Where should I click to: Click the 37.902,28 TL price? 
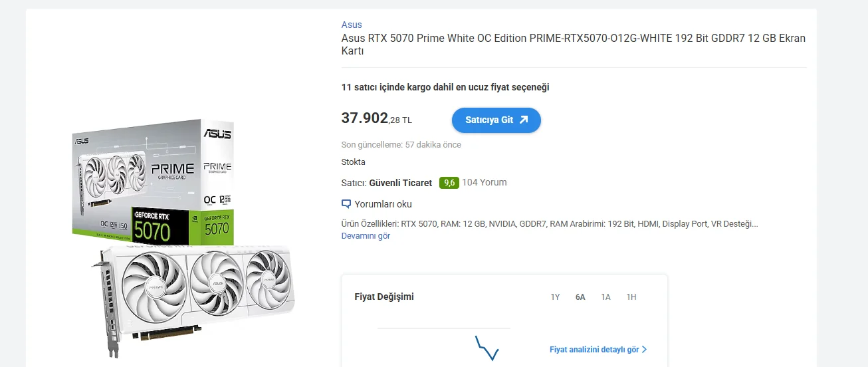pyautogui.click(x=376, y=119)
